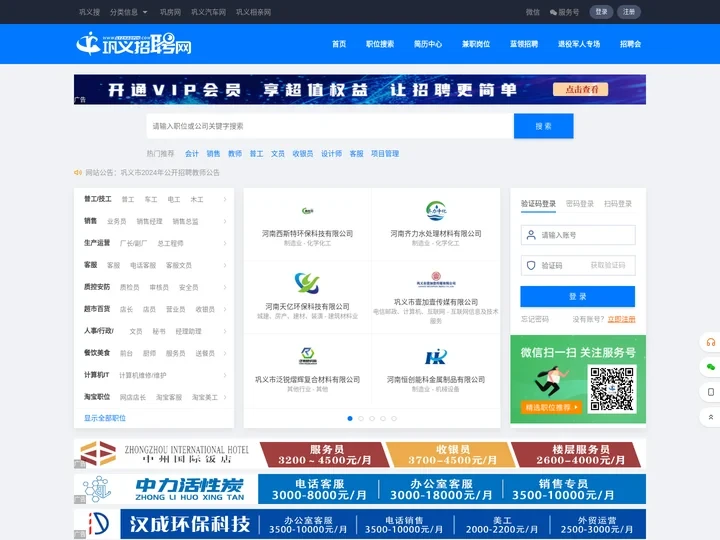
Task: Go to 首页 in main navigation
Action: (339, 44)
